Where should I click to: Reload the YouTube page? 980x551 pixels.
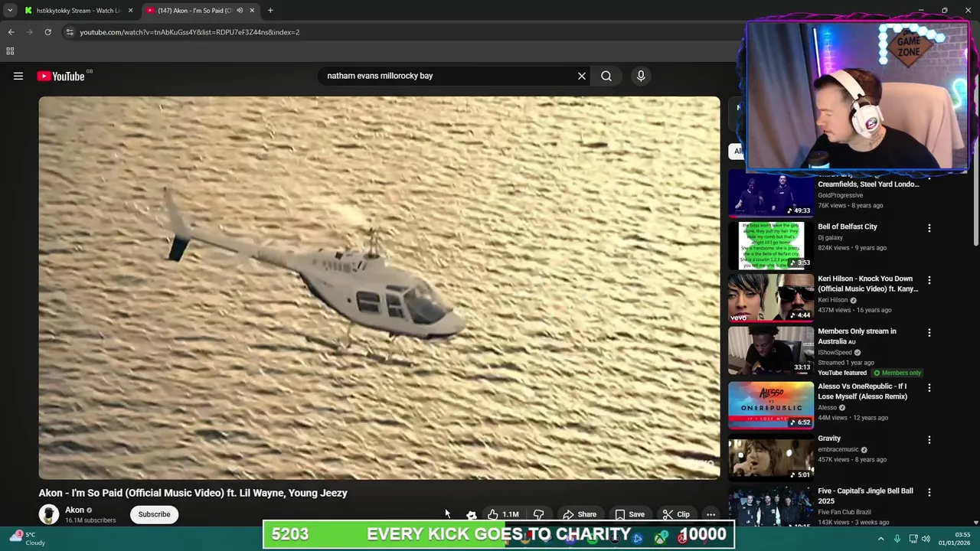47,32
